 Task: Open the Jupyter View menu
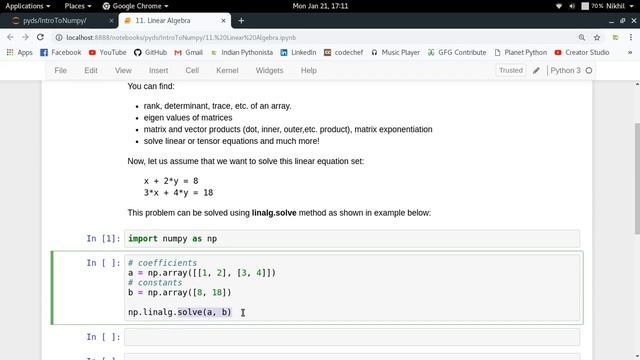123,70
